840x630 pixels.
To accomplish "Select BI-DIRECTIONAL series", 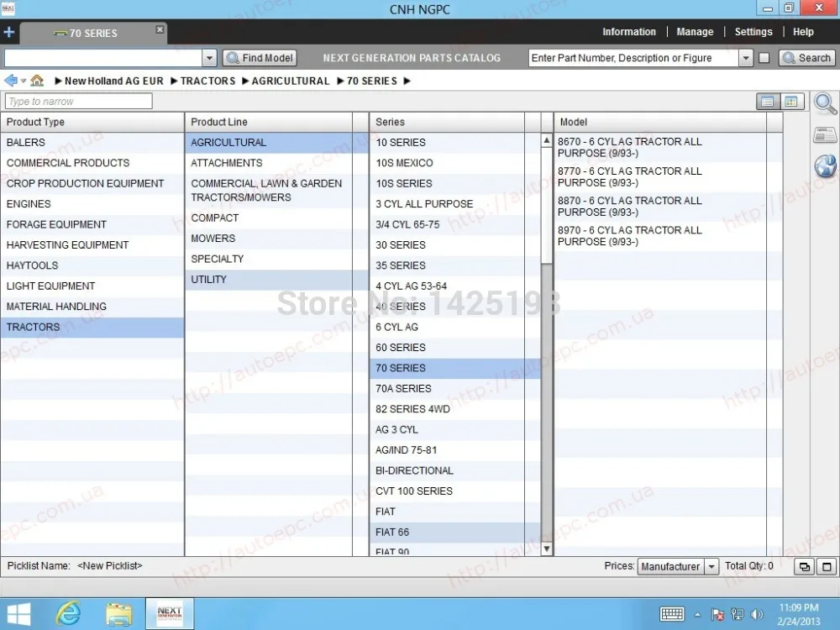I will 454,470.
